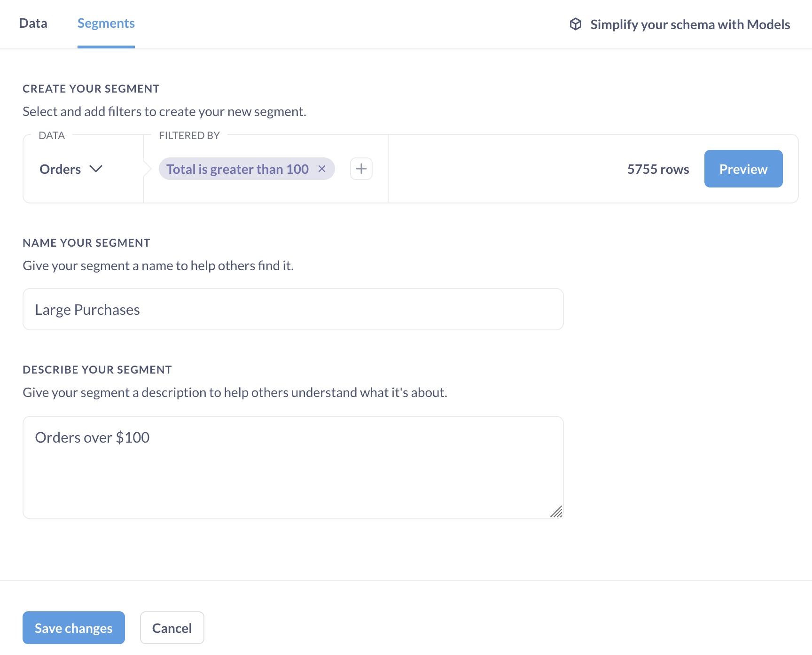812x655 pixels.
Task: Click the 'Total is greater than 100' filter chip
Action: click(237, 169)
